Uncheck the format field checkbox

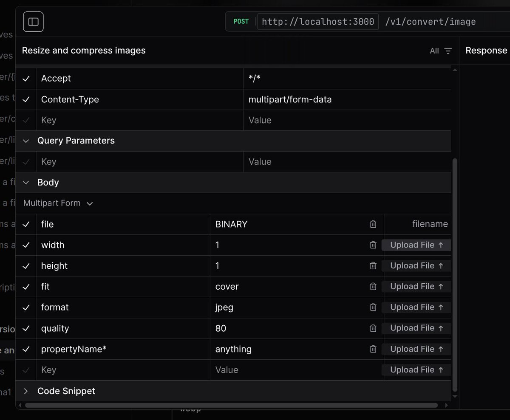[x=26, y=307]
